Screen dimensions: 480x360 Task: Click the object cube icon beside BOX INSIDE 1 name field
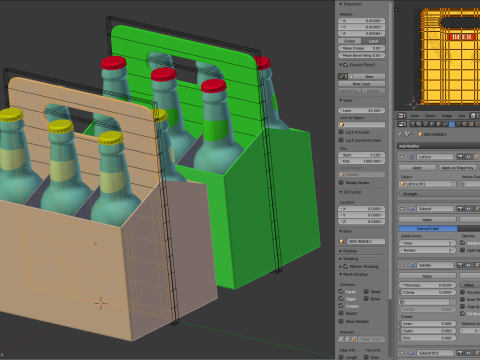pyautogui.click(x=342, y=241)
